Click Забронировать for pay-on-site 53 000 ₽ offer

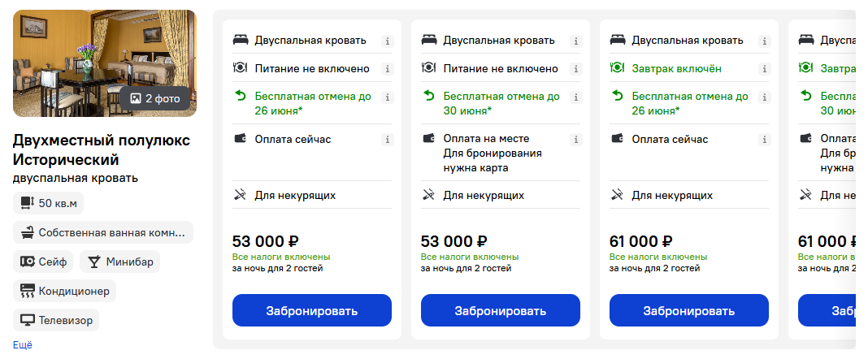(501, 310)
